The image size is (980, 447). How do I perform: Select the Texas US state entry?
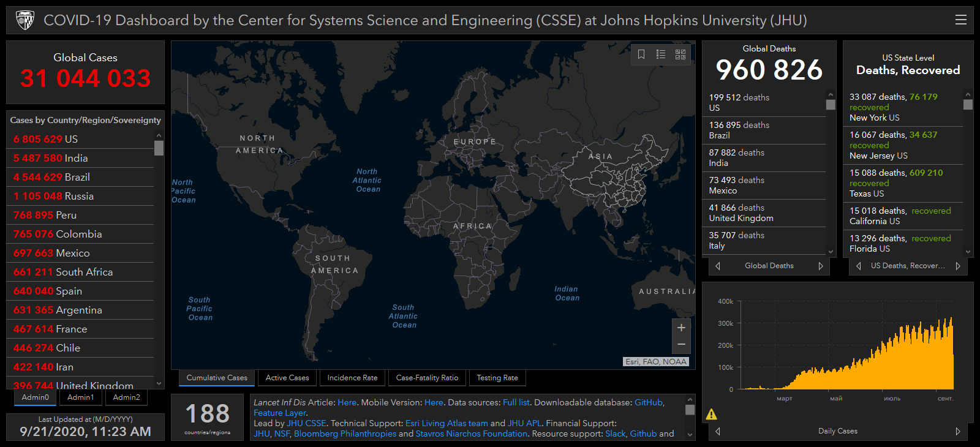coord(903,183)
